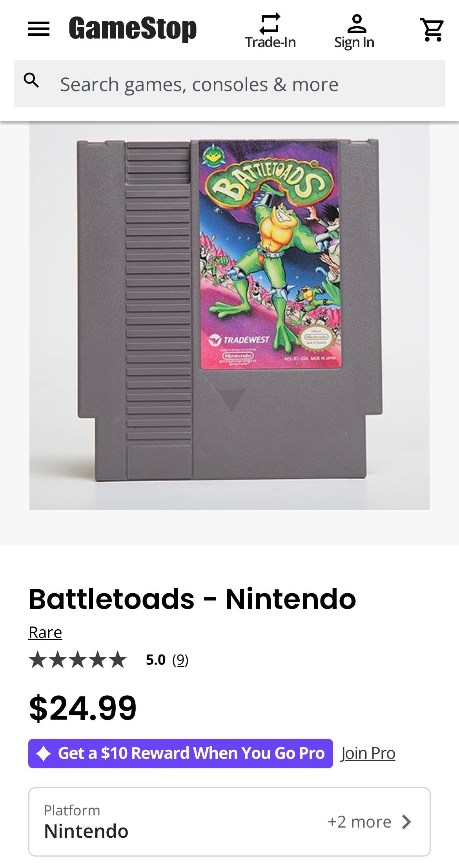Click the Trade-In label

[270, 42]
